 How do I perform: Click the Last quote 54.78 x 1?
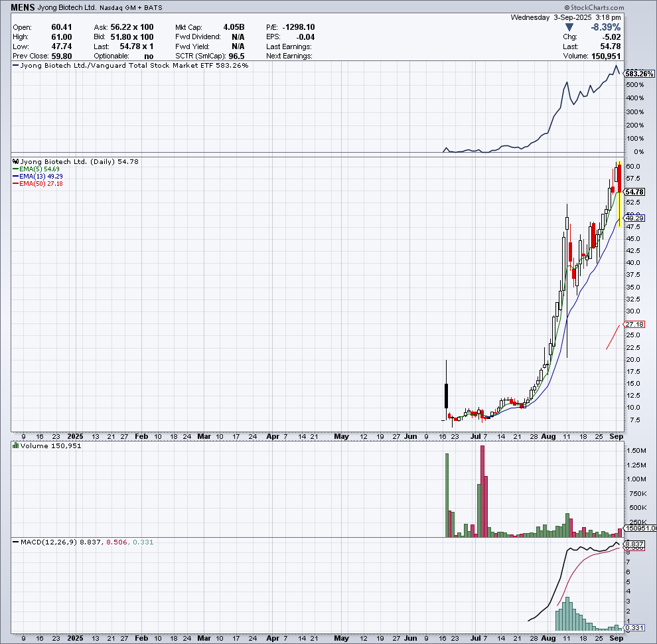pos(137,46)
